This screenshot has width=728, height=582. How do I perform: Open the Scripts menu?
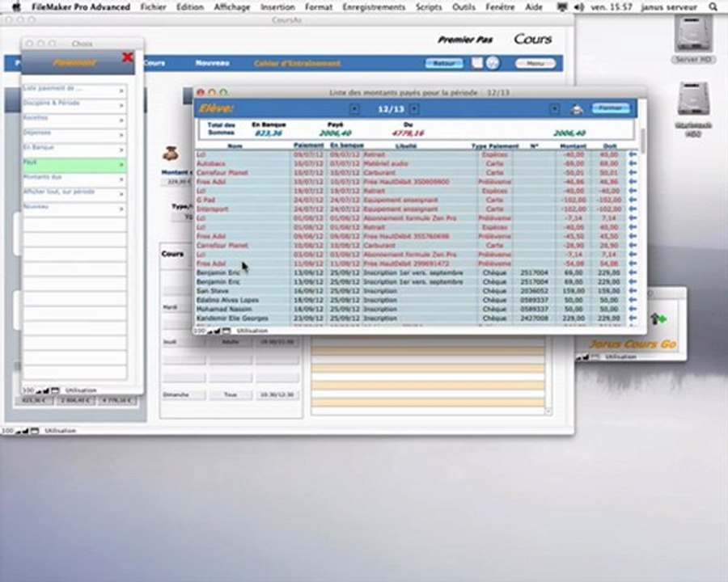coord(429,7)
